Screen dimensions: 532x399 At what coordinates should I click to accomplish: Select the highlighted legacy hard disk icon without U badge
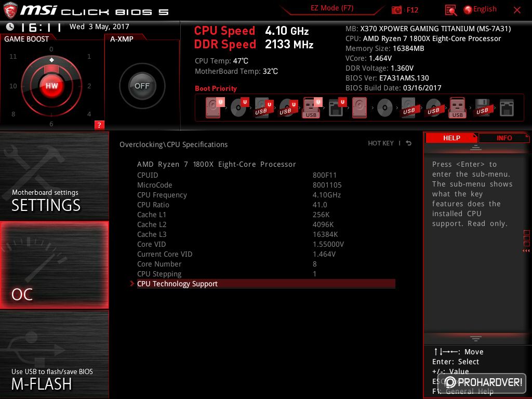[x=360, y=108]
